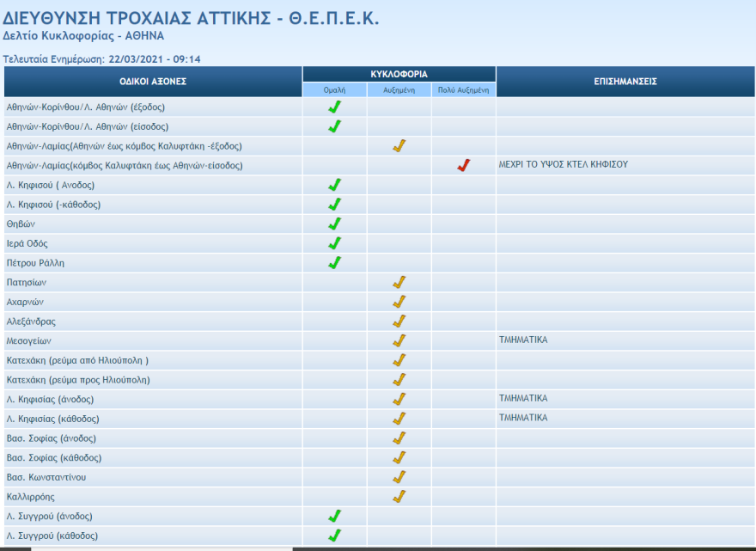Click yellow checkmark for Βασ. Κωνσταντίνου
Screen dimensions: 756x551
399,477
